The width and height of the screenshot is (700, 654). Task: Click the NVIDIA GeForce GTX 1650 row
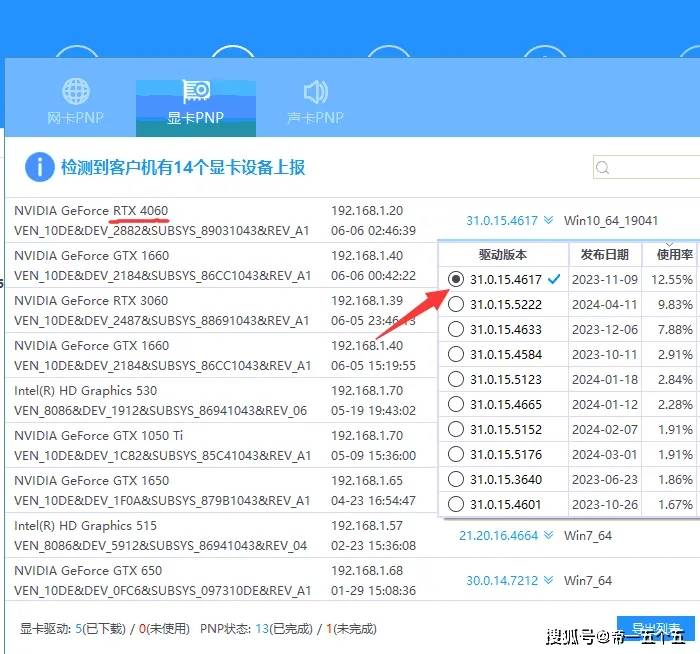221,491
